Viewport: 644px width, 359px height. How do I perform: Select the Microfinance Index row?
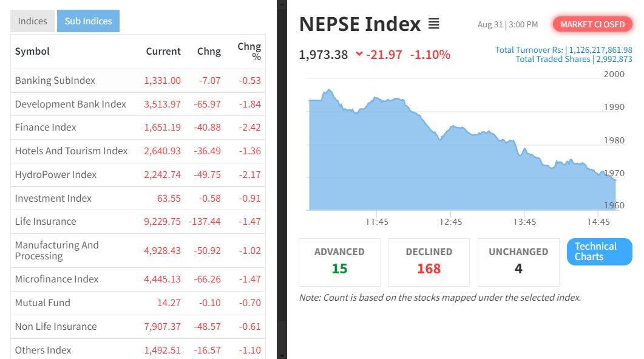56,279
